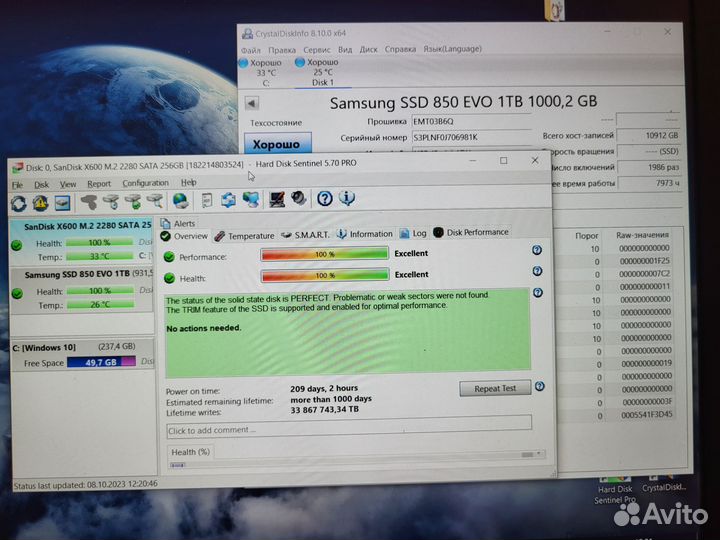Click the speaker sound toolbar icon
720x540 pixels.
298,199
